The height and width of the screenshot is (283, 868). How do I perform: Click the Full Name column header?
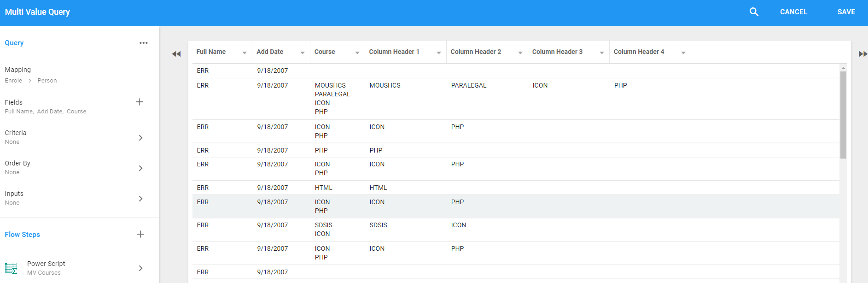coord(211,52)
